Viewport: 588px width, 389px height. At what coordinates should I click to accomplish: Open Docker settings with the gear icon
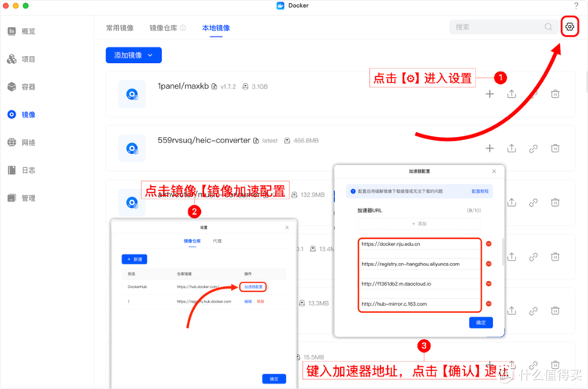pyautogui.click(x=569, y=26)
